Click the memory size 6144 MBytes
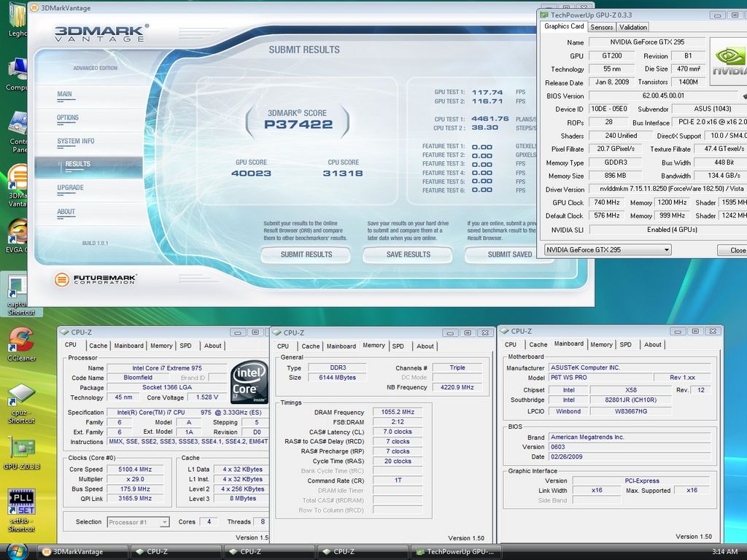747x560 pixels. [x=337, y=378]
